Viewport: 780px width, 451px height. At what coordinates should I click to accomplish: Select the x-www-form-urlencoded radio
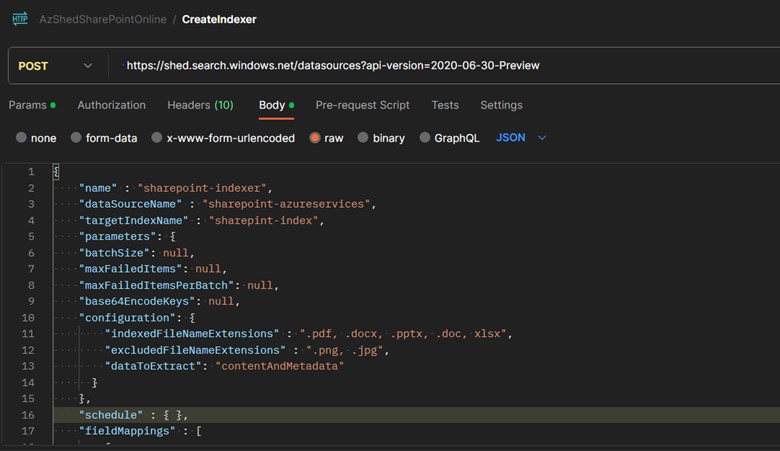[157, 138]
